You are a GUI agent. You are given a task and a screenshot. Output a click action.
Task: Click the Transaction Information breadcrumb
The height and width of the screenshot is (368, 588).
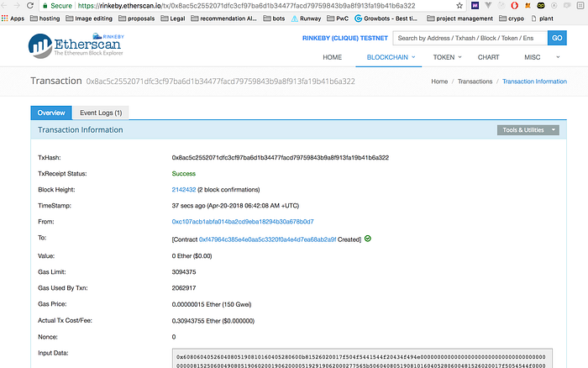coord(534,81)
